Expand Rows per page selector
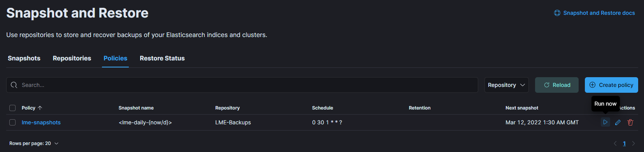 point(34,143)
